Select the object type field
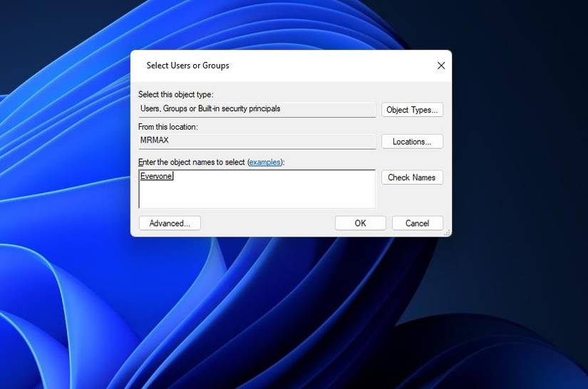 257,110
